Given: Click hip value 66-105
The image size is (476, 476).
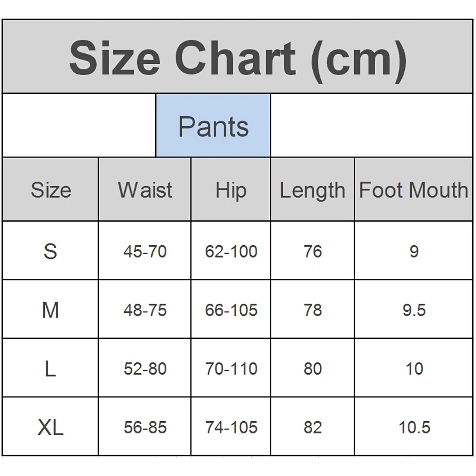Looking at the screenshot, I should pos(231,310).
